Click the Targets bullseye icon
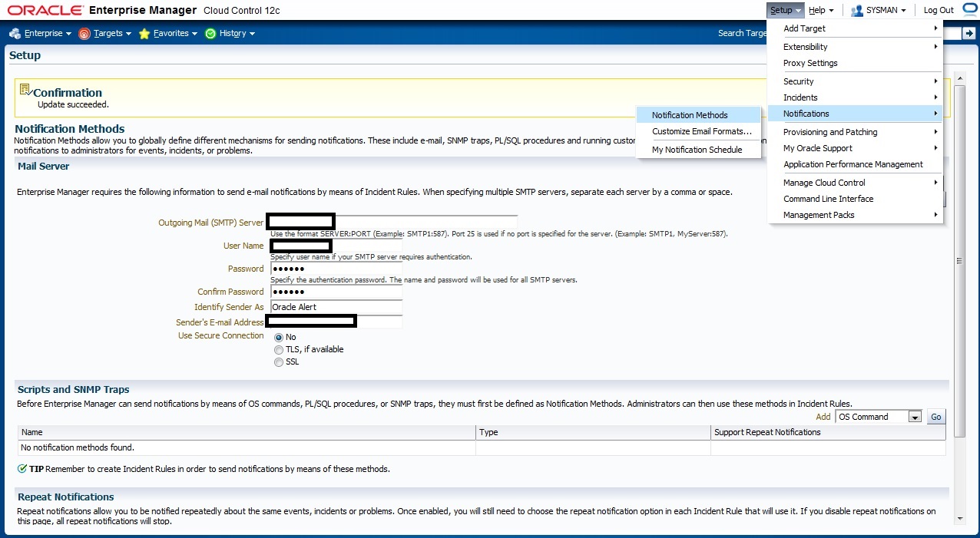 pyautogui.click(x=84, y=34)
